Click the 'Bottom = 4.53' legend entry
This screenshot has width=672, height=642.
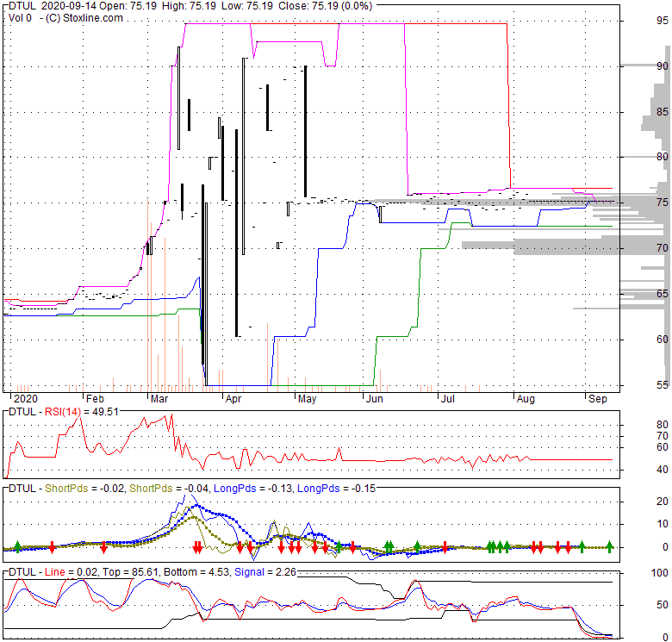[196, 572]
